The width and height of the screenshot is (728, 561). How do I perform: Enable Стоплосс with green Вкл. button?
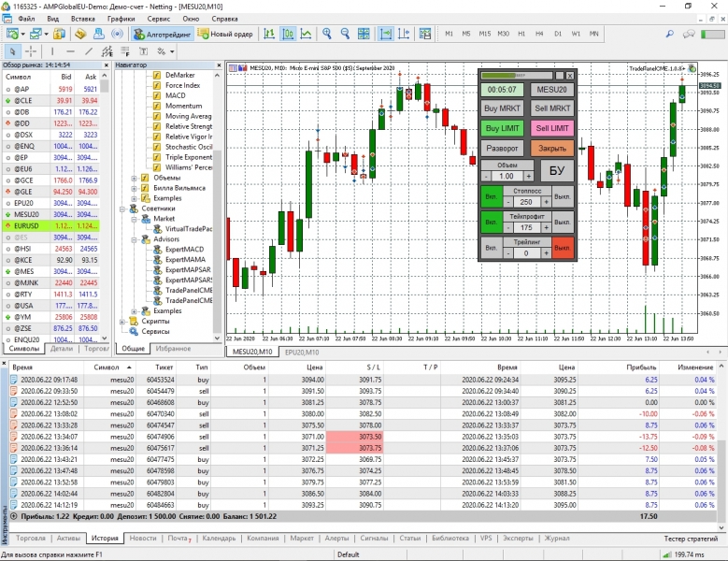pos(492,197)
